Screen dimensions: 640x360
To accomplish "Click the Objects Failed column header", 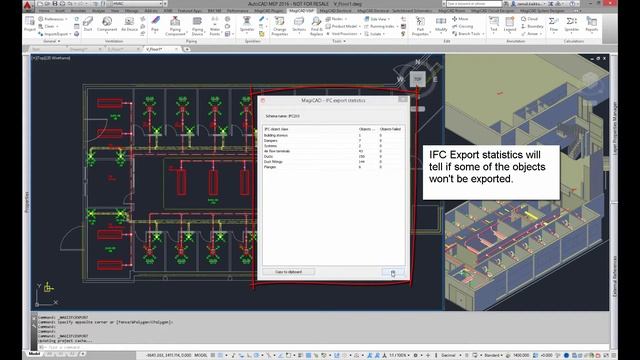I will tap(390, 129).
